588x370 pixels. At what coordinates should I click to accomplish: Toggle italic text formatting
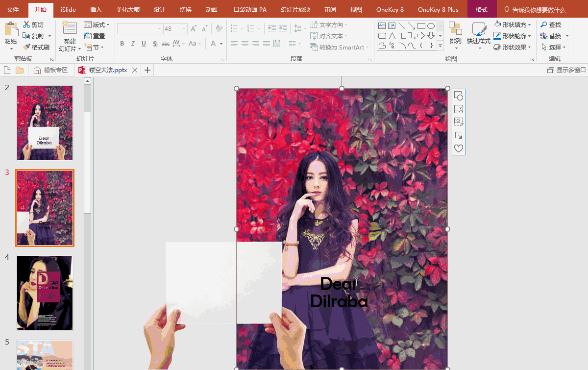(133, 44)
